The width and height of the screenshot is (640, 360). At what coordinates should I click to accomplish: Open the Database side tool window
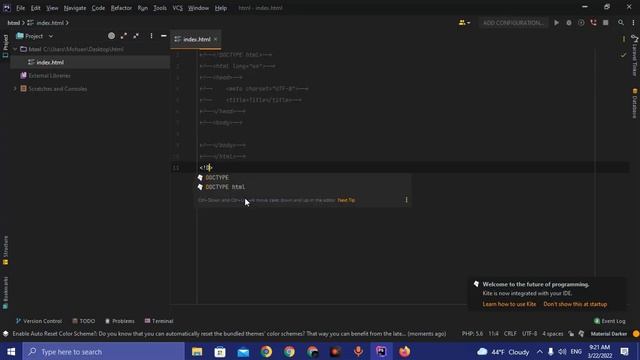(x=634, y=103)
